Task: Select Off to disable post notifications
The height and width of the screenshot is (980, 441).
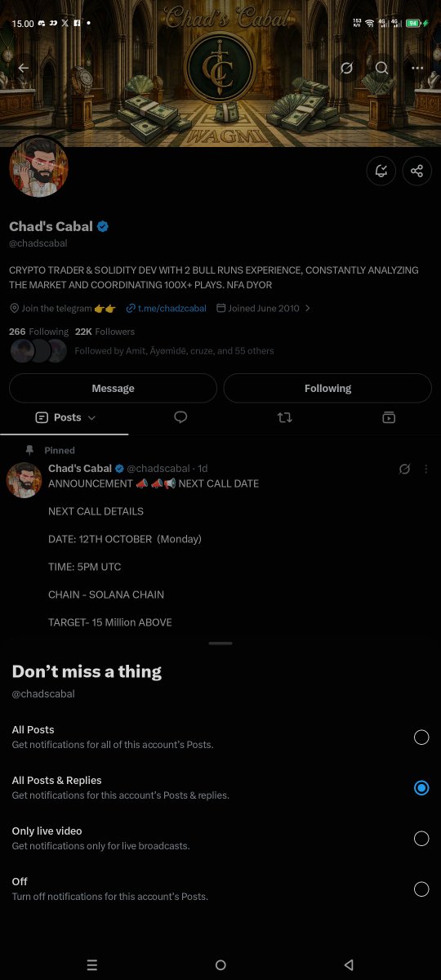Action: coord(421,889)
